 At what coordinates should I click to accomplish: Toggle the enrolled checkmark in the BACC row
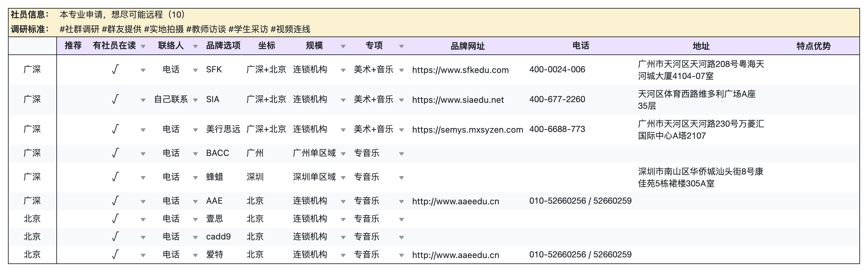pos(115,153)
